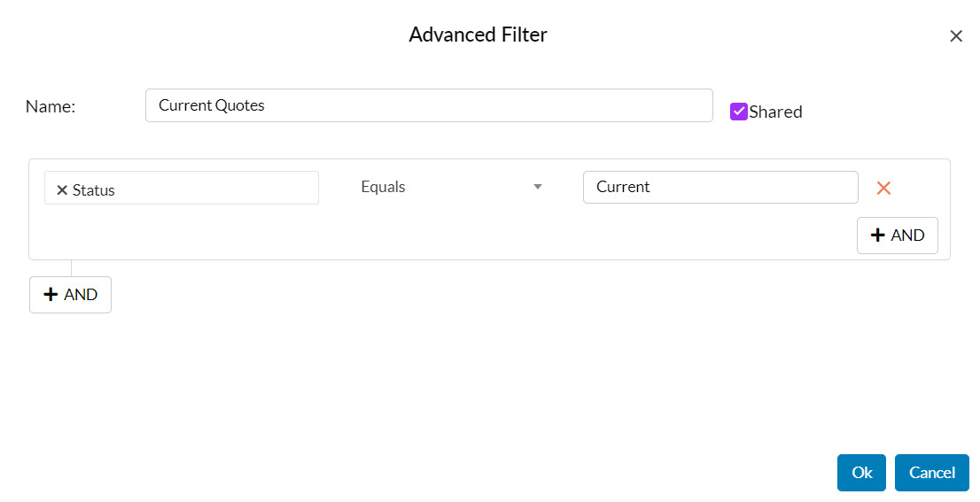Screen dimensions: 980x502
Task: Toggle the Shared checkbox
Action: point(739,112)
